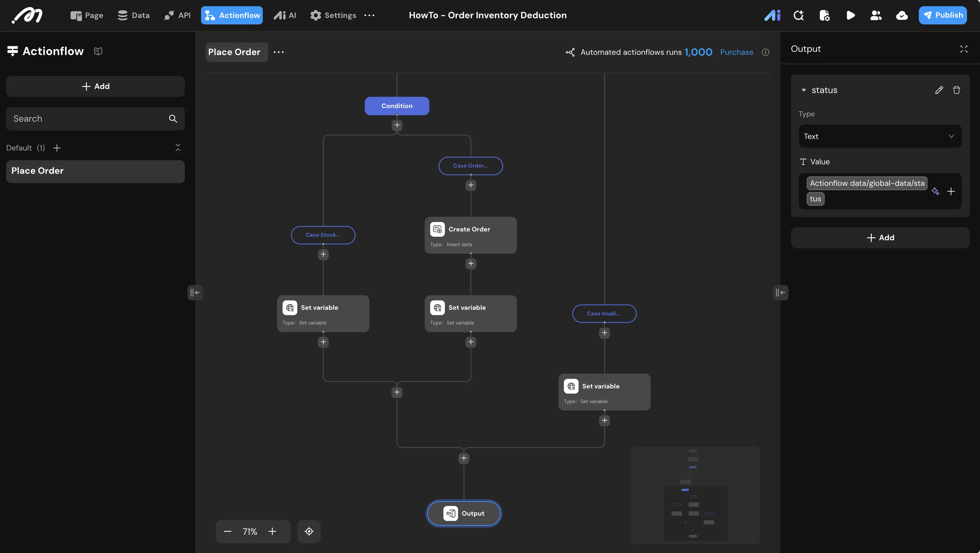Expand the Output panel to fullscreen

pyautogui.click(x=964, y=49)
